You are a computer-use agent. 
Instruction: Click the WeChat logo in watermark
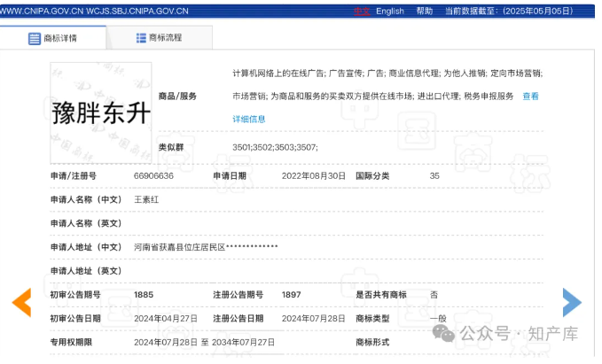click(444, 333)
